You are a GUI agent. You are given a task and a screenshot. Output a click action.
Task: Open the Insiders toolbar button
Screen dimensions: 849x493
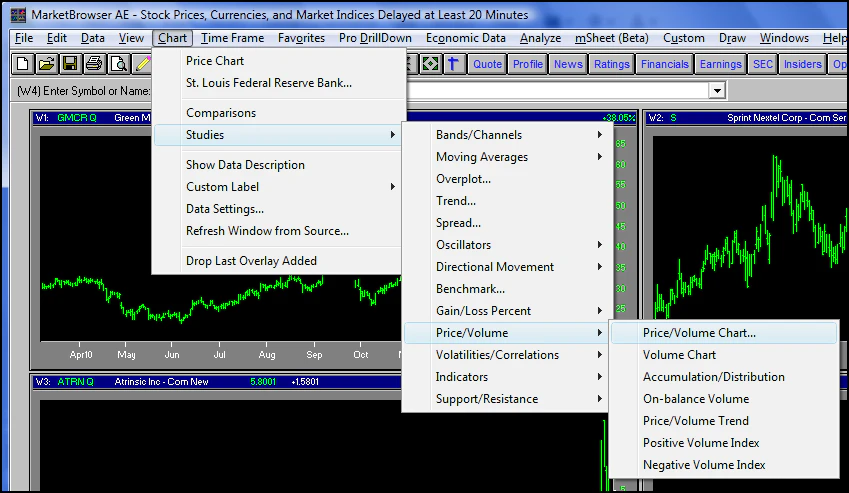pos(802,64)
